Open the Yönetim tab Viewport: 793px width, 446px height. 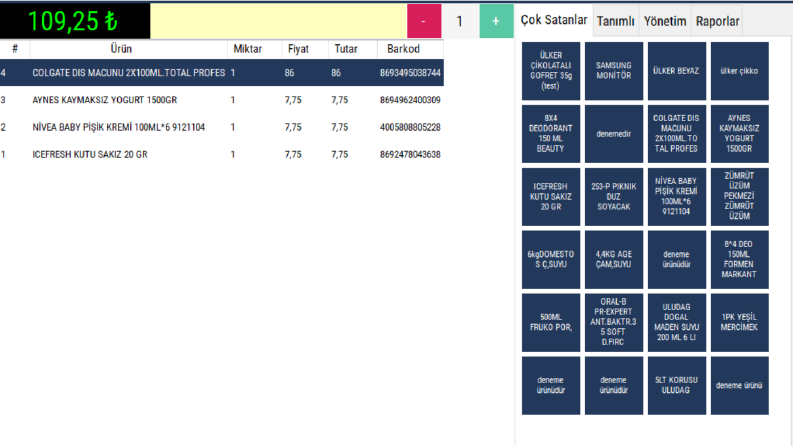[665, 21]
